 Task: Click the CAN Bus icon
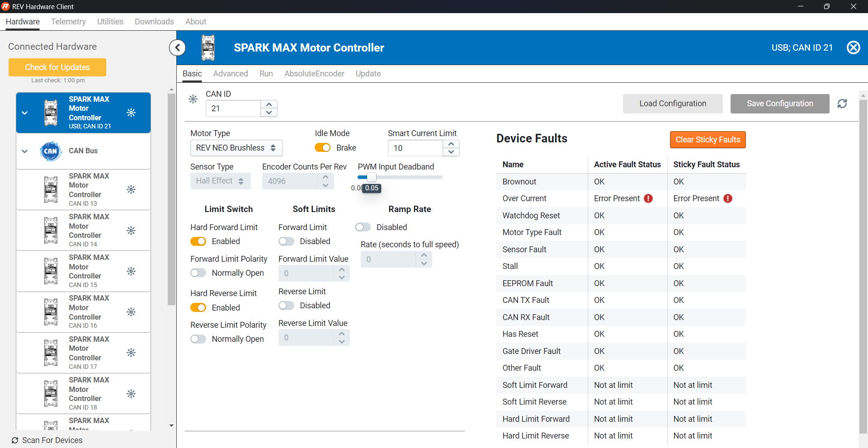(51, 151)
